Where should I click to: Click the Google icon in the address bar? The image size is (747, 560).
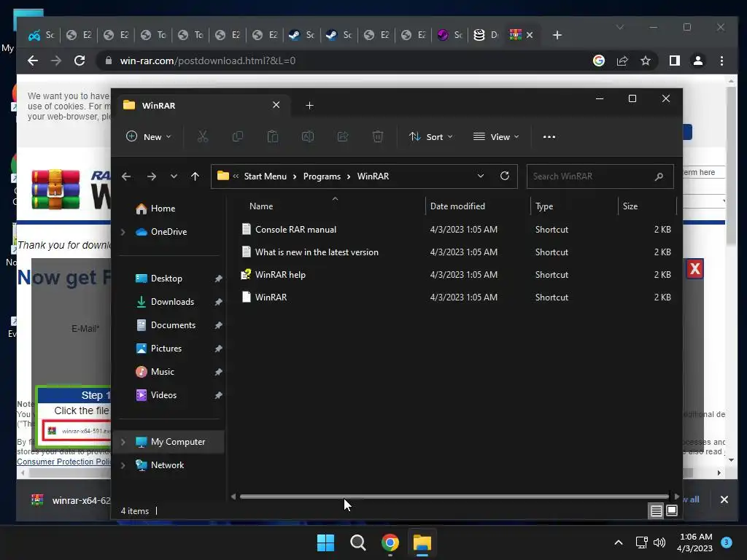tap(599, 61)
